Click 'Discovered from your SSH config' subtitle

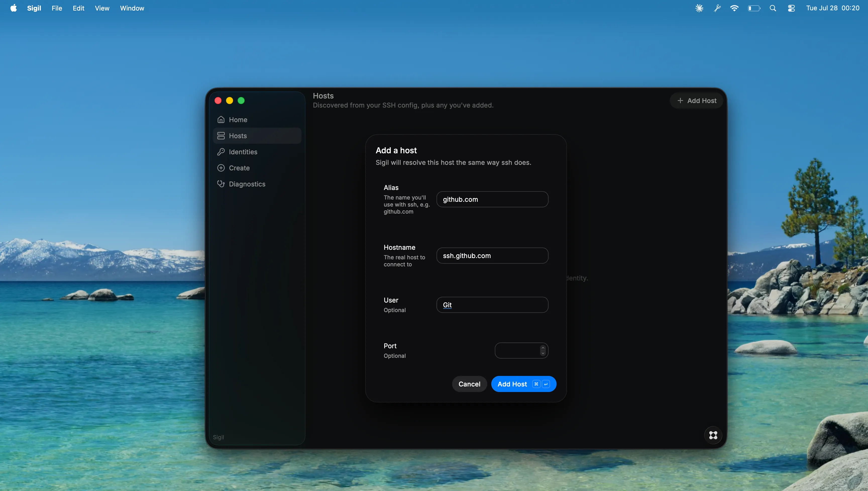403,105
